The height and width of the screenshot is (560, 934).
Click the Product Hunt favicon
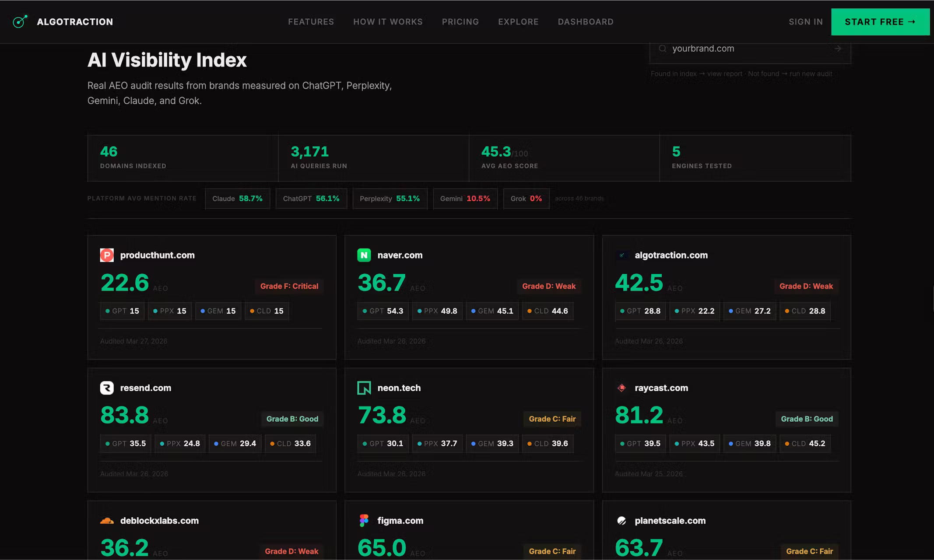click(x=107, y=255)
